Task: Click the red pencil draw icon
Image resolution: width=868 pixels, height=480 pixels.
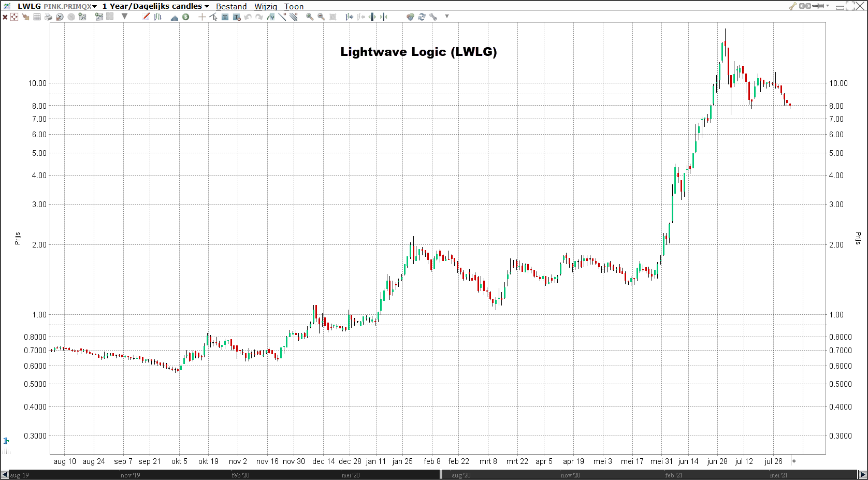Action: coord(146,17)
